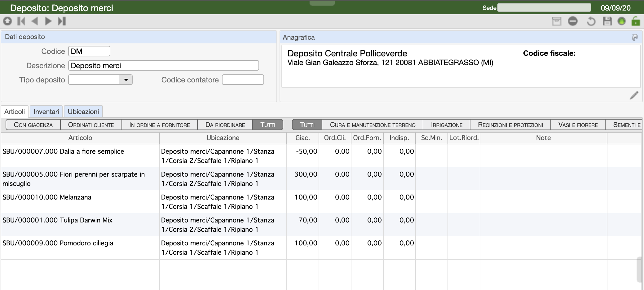The height and width of the screenshot is (290, 644).
Task: Click the green status light icon
Action: click(x=621, y=21)
